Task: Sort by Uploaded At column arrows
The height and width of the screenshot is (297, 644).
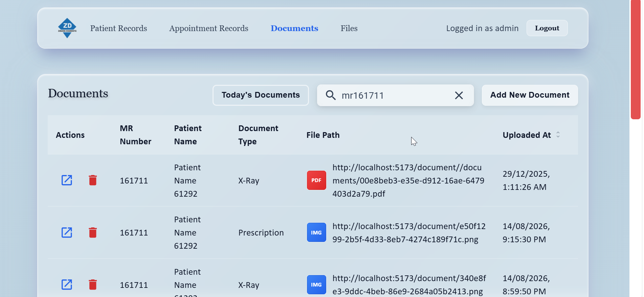Action: 558,134
